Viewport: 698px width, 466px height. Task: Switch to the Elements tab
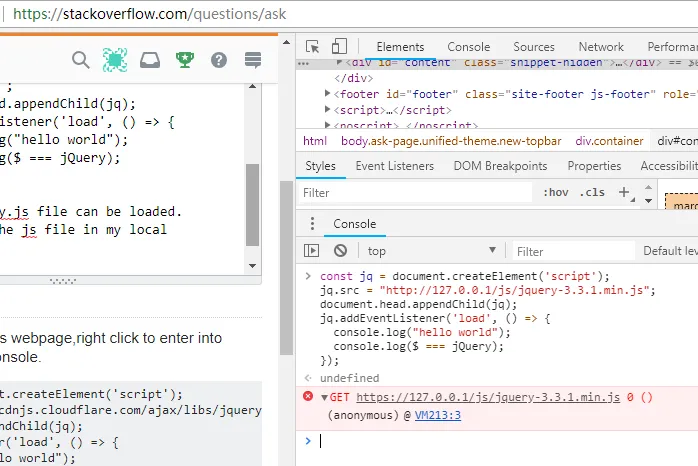pyautogui.click(x=400, y=47)
